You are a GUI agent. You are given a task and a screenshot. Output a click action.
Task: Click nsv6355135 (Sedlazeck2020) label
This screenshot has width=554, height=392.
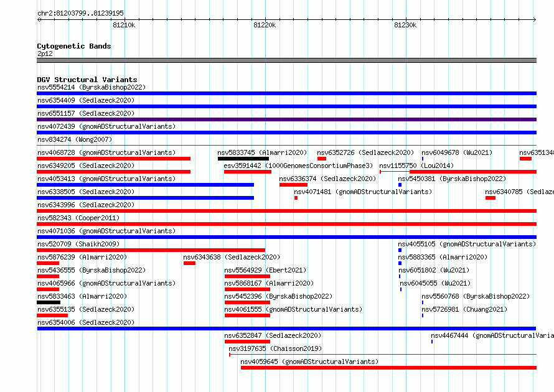[86, 309]
